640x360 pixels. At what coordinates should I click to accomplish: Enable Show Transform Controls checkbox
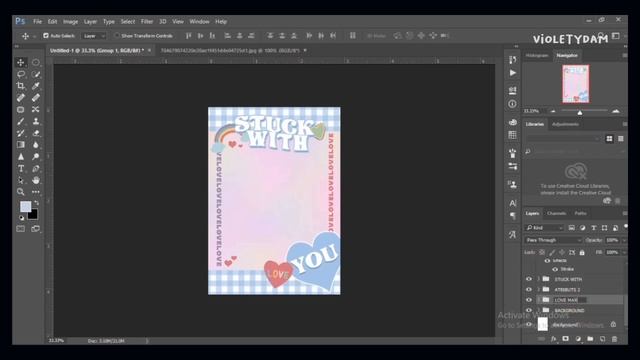117,36
